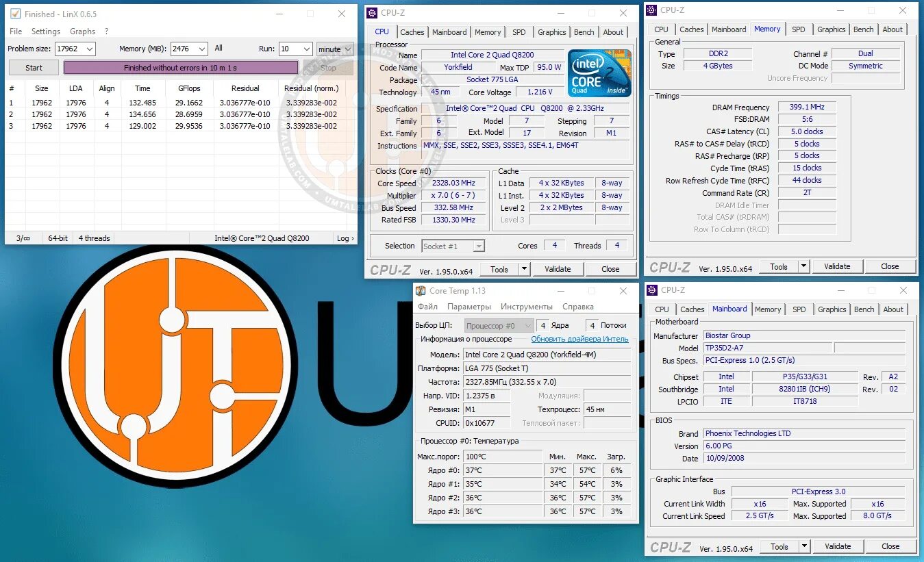
Task: Click the CPUID 0x10677 field in Core Temp
Action: pyautogui.click(x=486, y=423)
